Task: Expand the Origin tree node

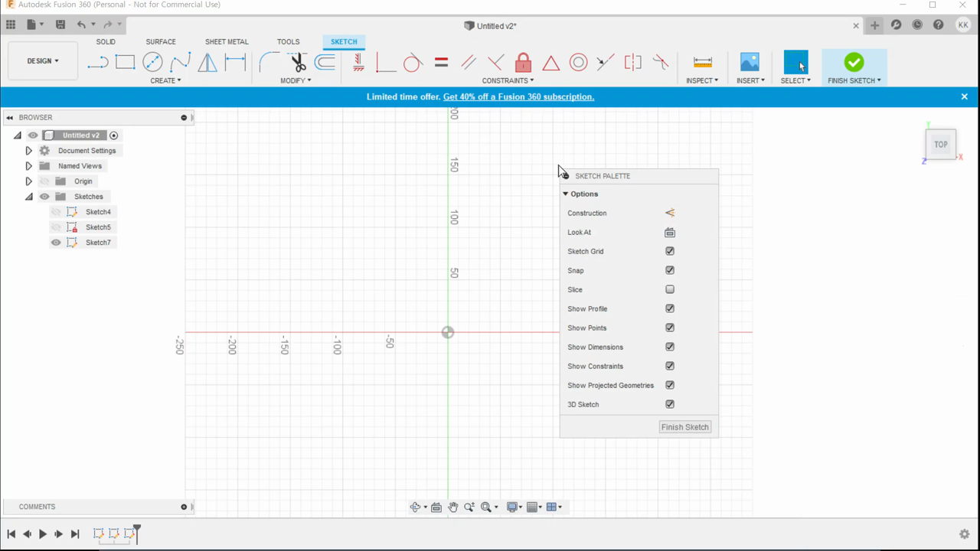Action: [x=28, y=181]
